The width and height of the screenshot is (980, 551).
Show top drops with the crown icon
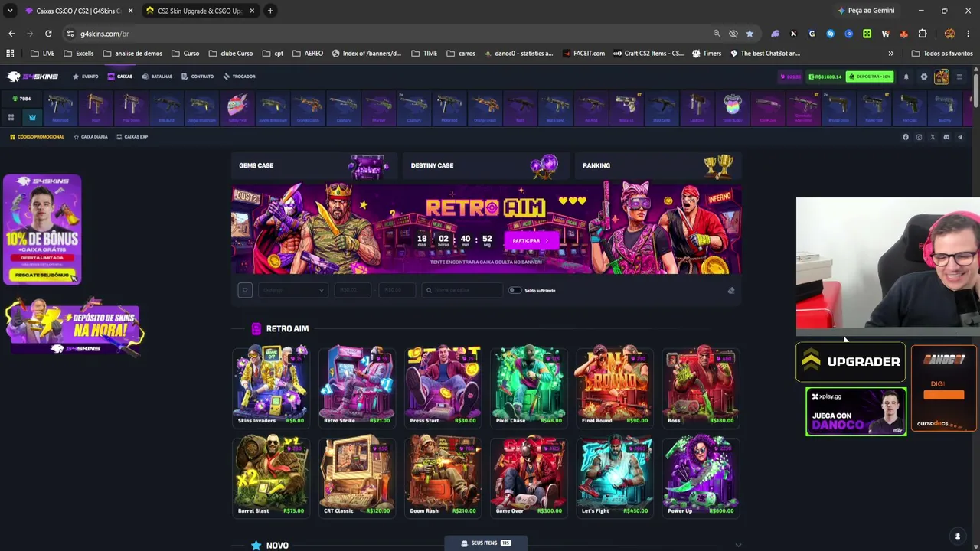(32, 117)
